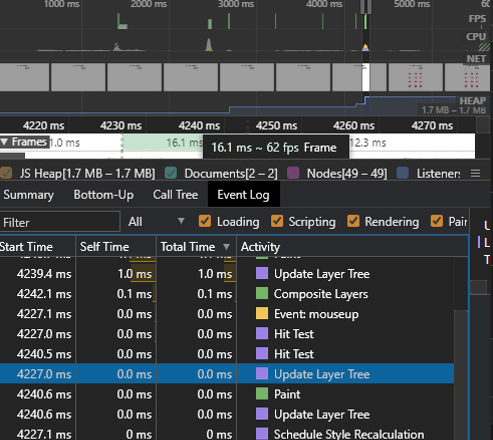Sort by the Total Time column
Viewport: 493px width, 440px height.
pyautogui.click(x=196, y=247)
